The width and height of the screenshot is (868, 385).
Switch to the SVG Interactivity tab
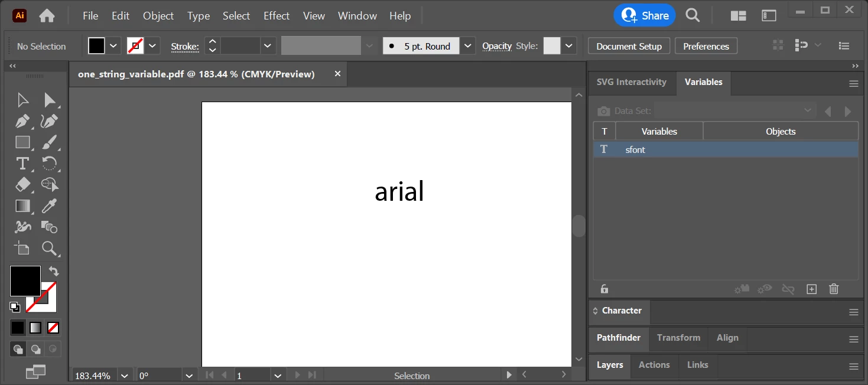tap(631, 82)
